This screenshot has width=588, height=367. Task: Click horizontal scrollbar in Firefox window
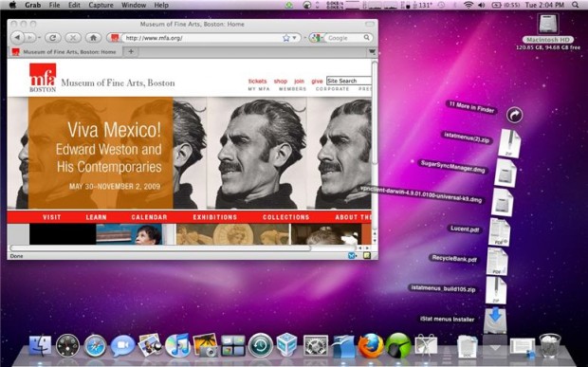160,248
